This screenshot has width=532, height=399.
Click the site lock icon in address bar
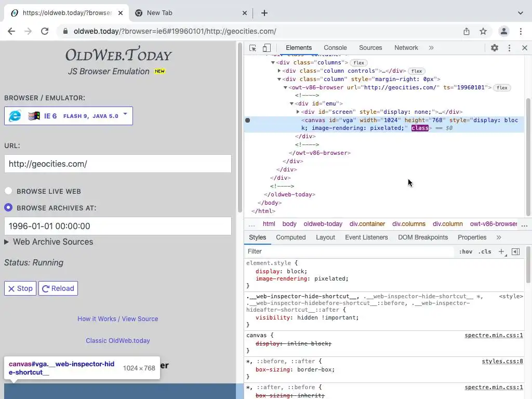coord(65,31)
